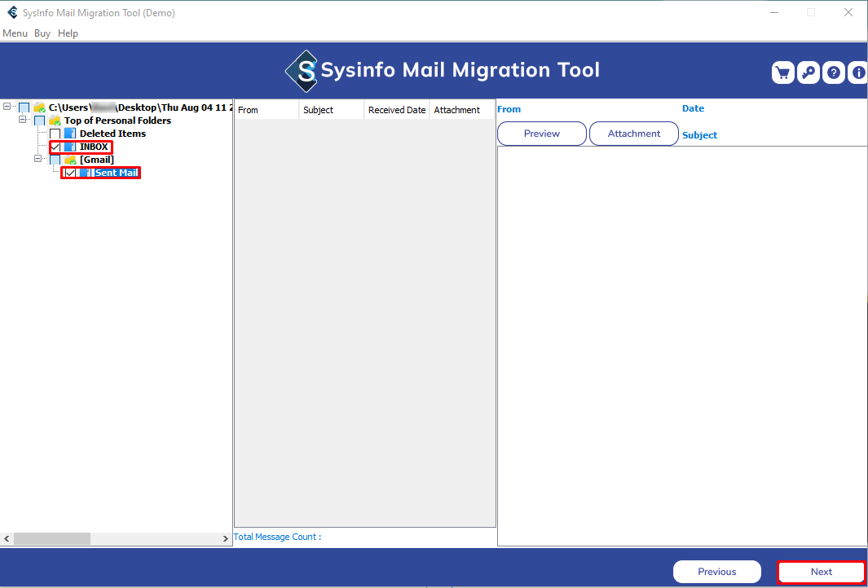Click the Subject label in preview pane
868x588 pixels.
click(700, 135)
